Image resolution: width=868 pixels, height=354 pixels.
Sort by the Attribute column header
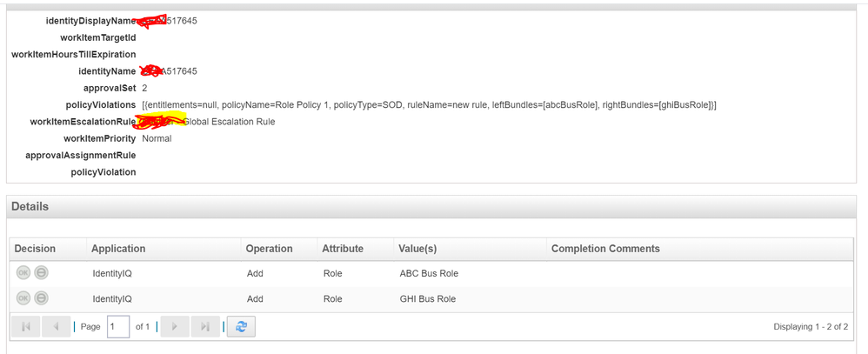pyautogui.click(x=343, y=249)
